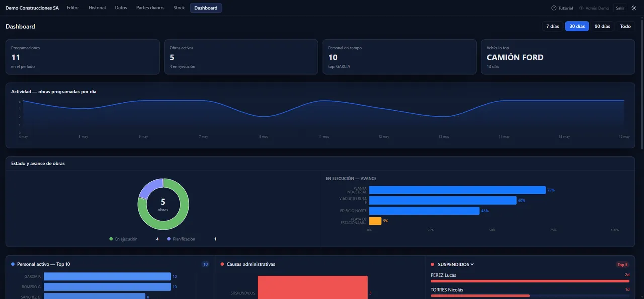Image resolution: width=644 pixels, height=299 pixels.
Task: Click the Tutorial help question-mark icon
Action: tap(554, 8)
